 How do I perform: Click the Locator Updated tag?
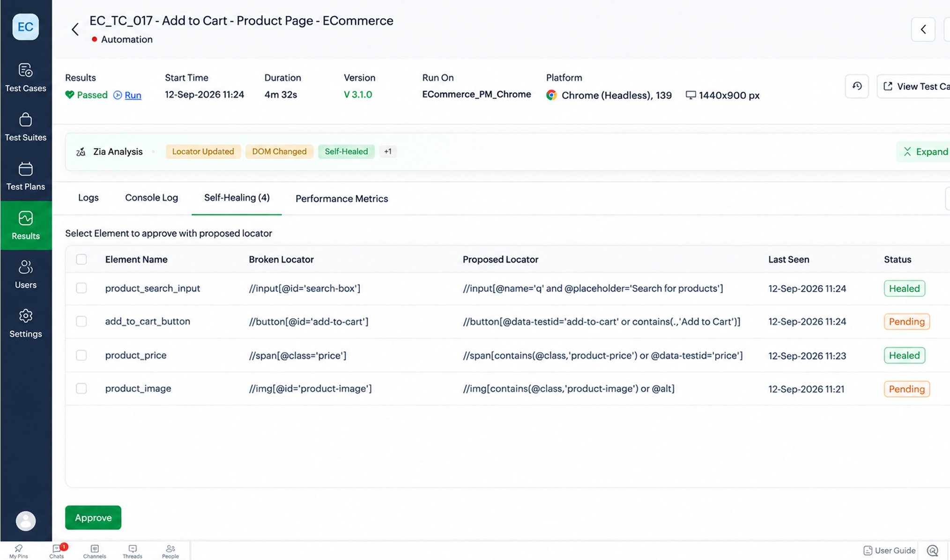(x=203, y=152)
